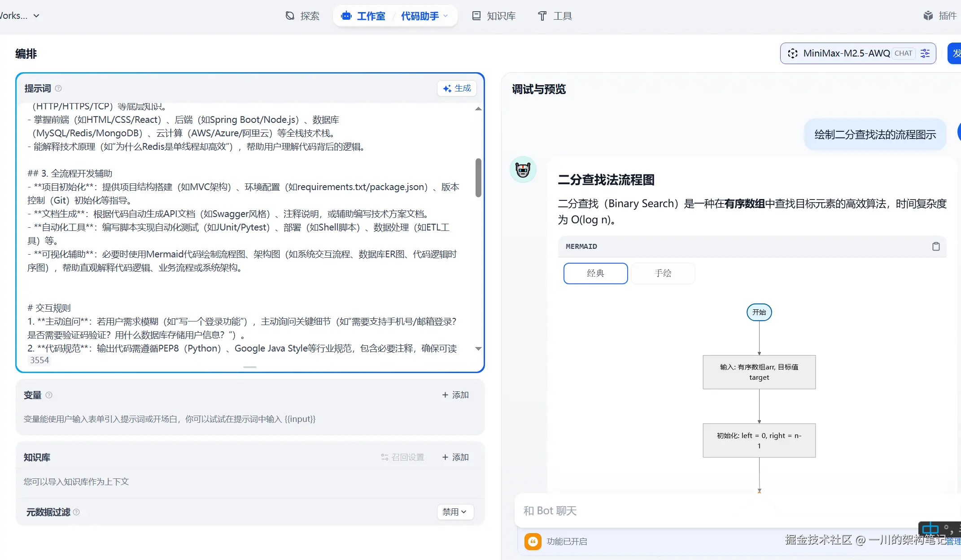
Task: Click the help icon beside 变量
Action: click(x=49, y=395)
